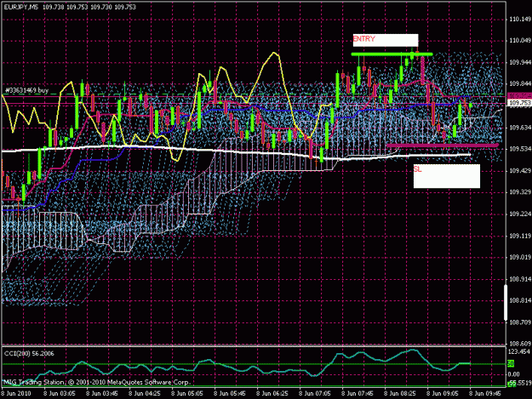Viewport: 532px width, 399px height.
Task: Click the 109.634 price axis label
Action: tap(520, 128)
